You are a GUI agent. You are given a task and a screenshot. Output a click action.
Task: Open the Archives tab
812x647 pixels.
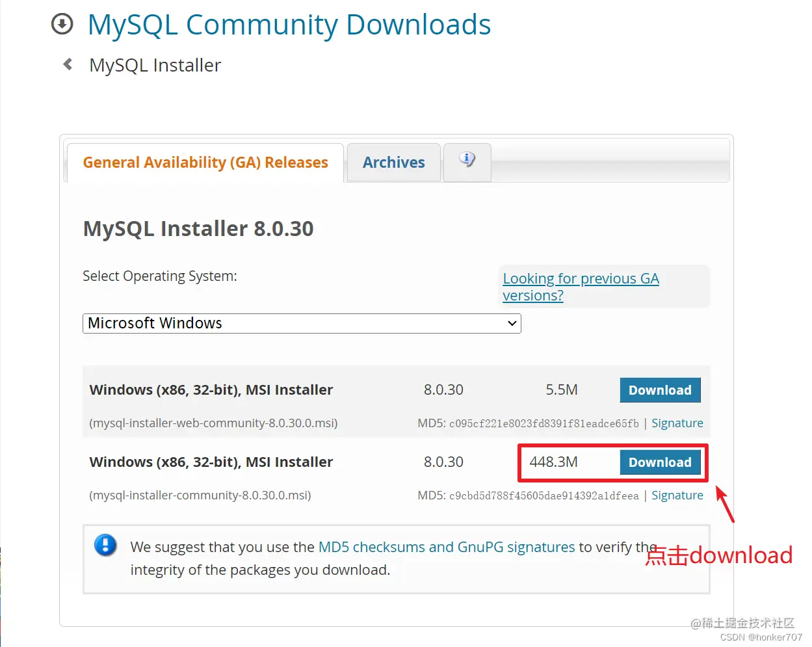pos(394,163)
